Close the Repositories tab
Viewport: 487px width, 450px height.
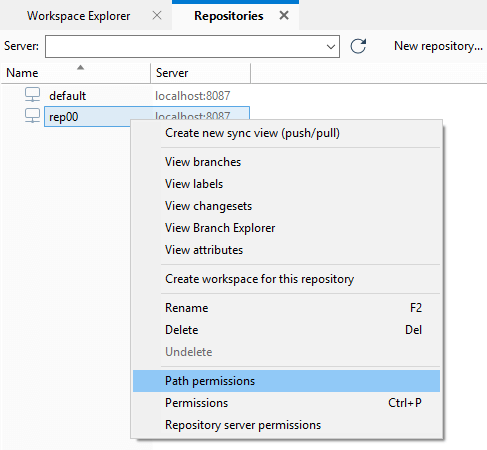[284, 15]
